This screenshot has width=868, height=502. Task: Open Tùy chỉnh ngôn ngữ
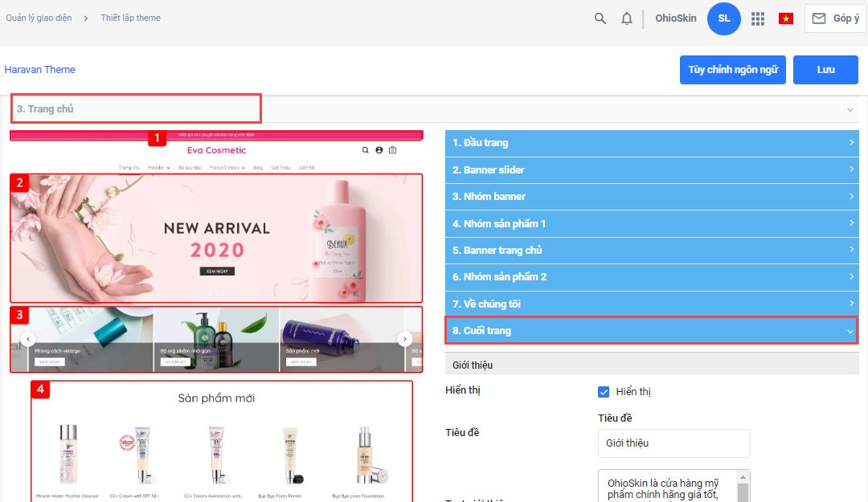pyautogui.click(x=733, y=70)
